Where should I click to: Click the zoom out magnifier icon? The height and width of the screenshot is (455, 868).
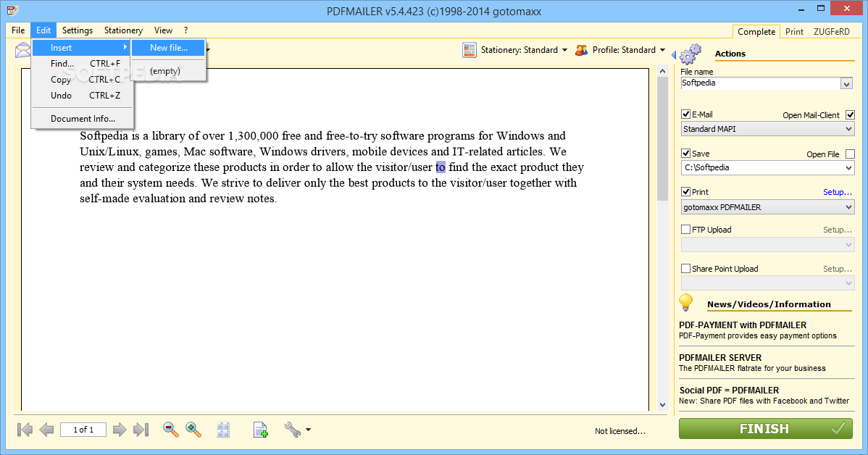[170, 430]
